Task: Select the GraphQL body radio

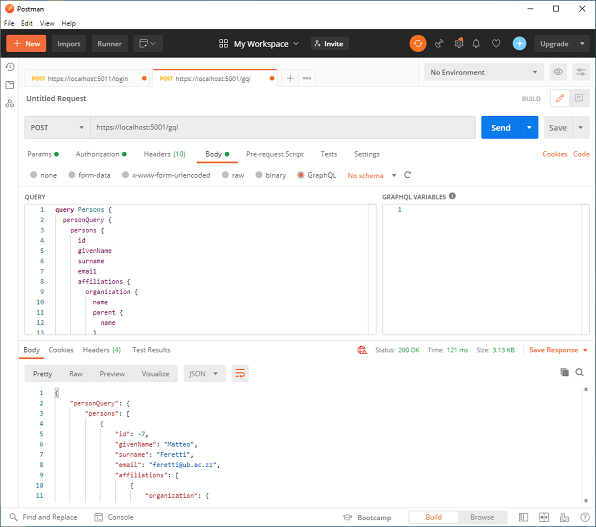Action: pyautogui.click(x=301, y=175)
